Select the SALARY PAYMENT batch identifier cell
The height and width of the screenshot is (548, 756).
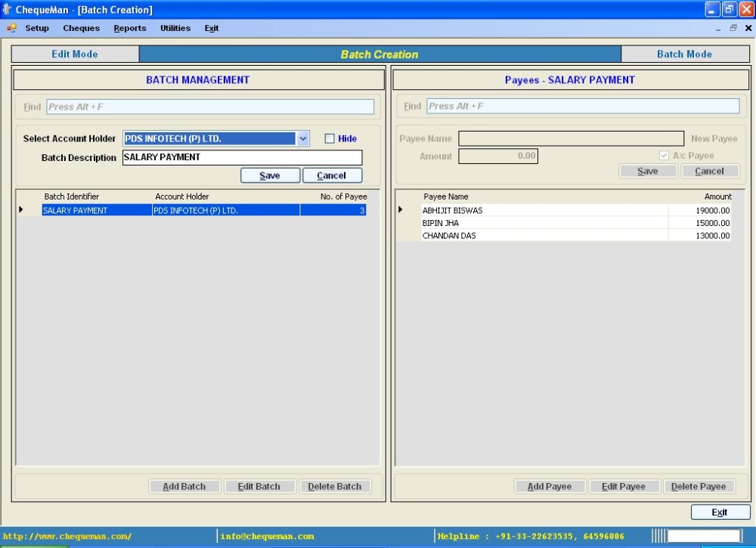97,210
